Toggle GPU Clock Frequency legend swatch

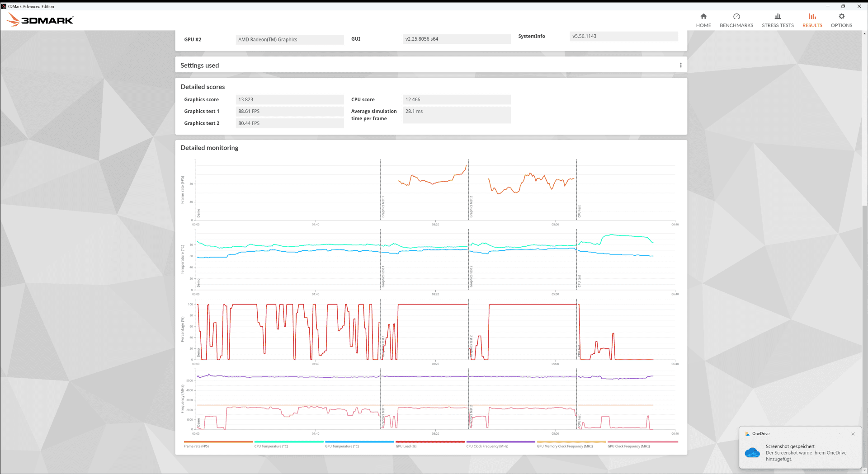642,441
